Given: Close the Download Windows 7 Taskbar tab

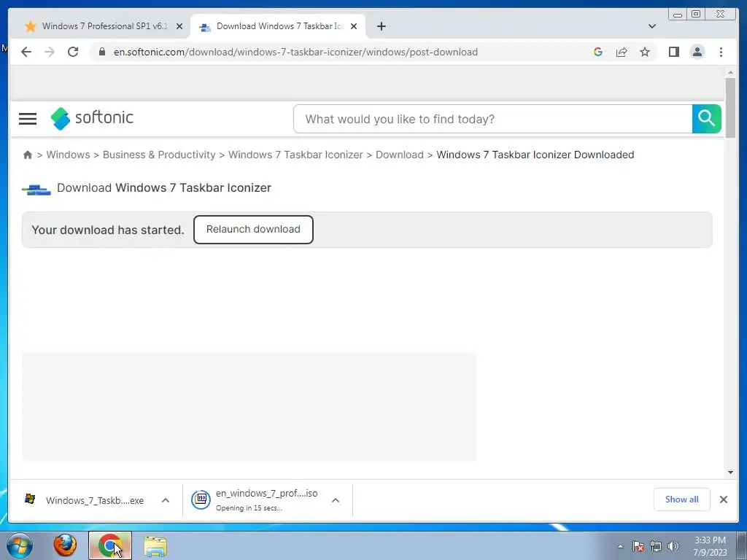Looking at the screenshot, I should pos(354,26).
